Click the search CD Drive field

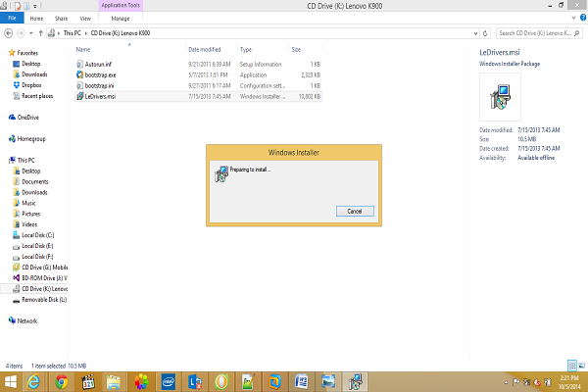tap(539, 33)
